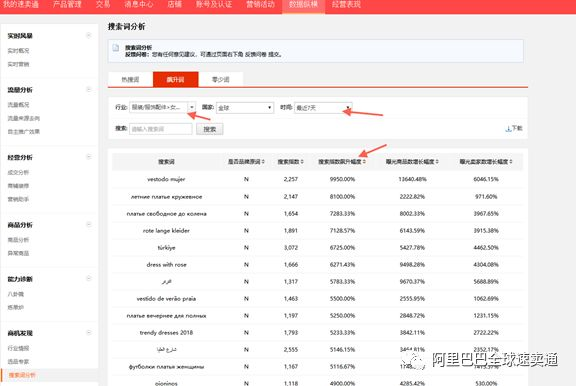This screenshot has height=386, width=576.
Task: Open 营销活动 in top navigation
Action: [260, 4]
